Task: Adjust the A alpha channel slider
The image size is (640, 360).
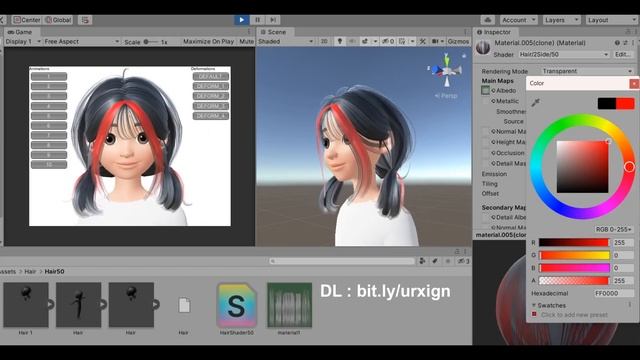Action: (x=574, y=280)
